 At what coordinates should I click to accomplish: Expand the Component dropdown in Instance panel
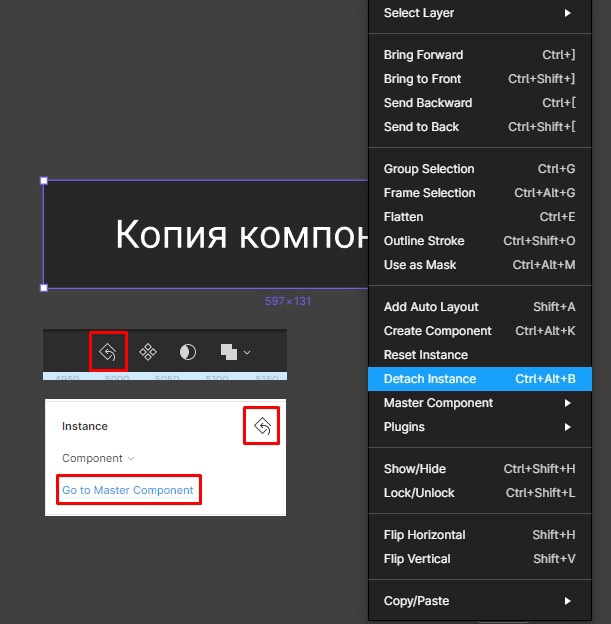tap(98, 458)
